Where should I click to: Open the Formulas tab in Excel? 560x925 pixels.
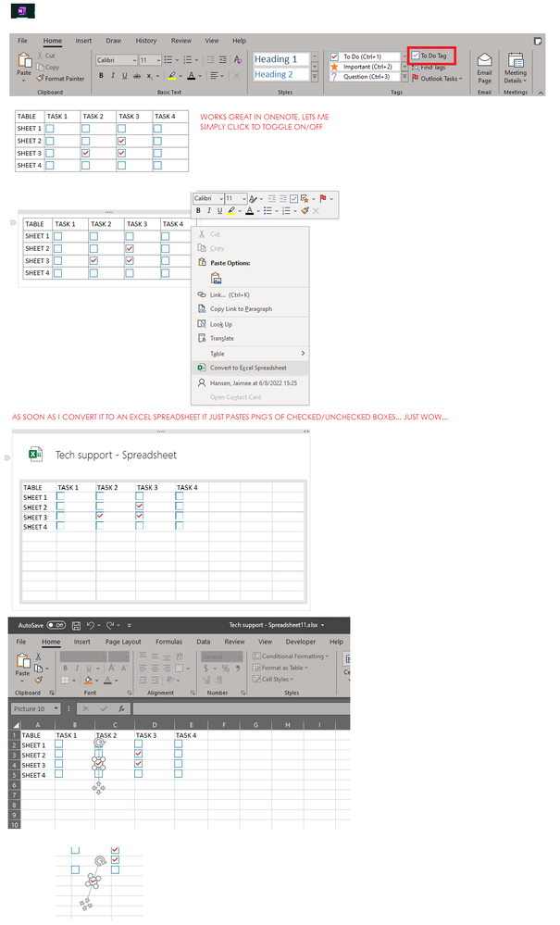click(169, 642)
